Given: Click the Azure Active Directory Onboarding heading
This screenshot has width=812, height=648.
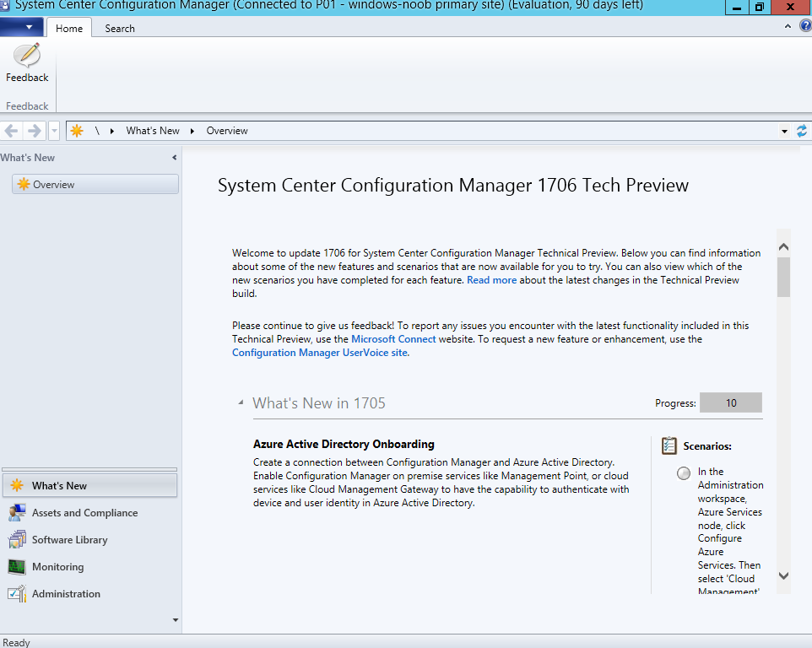Looking at the screenshot, I should click(344, 444).
